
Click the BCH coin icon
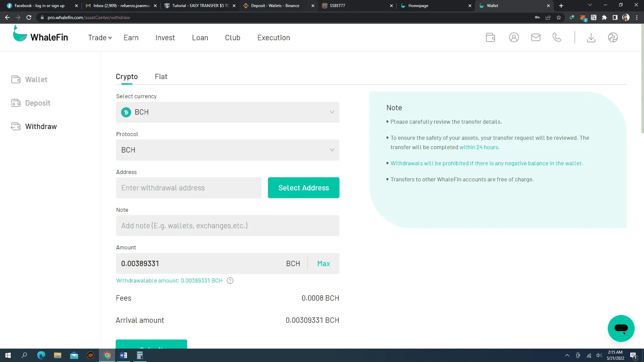coord(126,112)
